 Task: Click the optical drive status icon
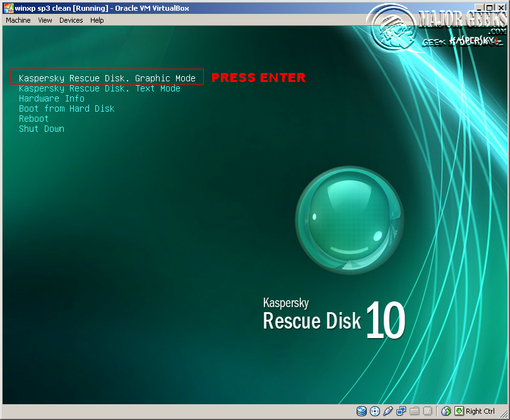pos(374,411)
